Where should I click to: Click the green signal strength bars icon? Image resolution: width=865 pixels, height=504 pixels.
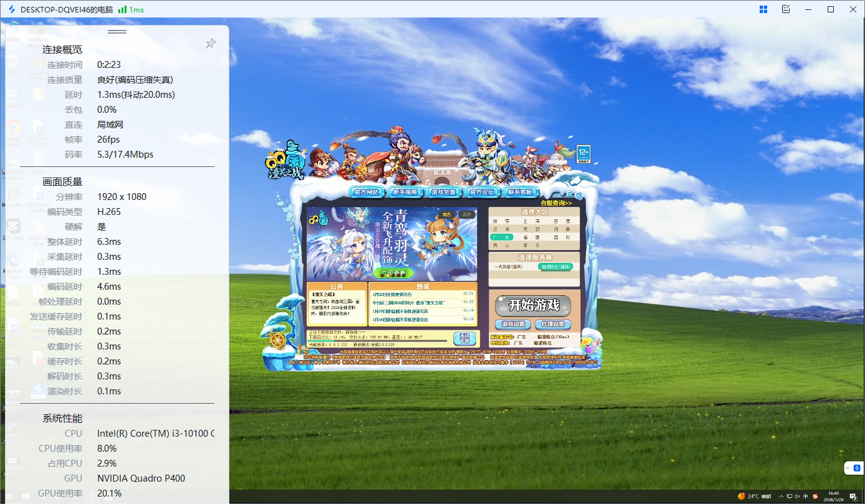(x=123, y=9)
